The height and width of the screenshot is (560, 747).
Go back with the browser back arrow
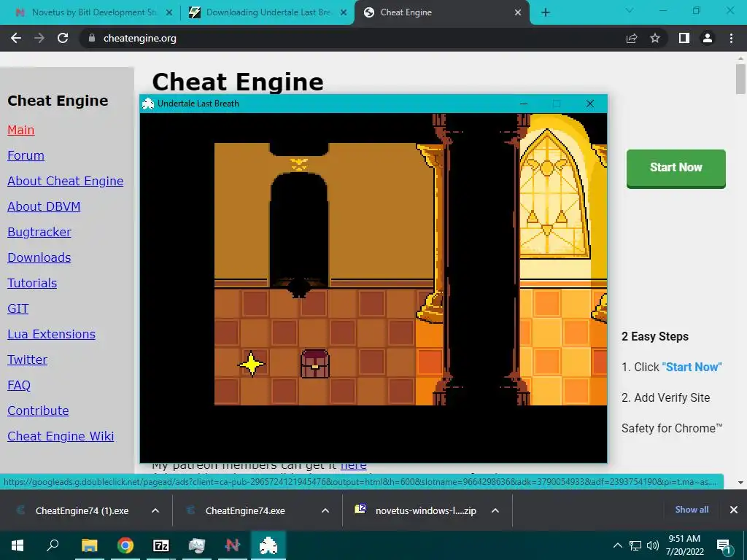(x=16, y=38)
